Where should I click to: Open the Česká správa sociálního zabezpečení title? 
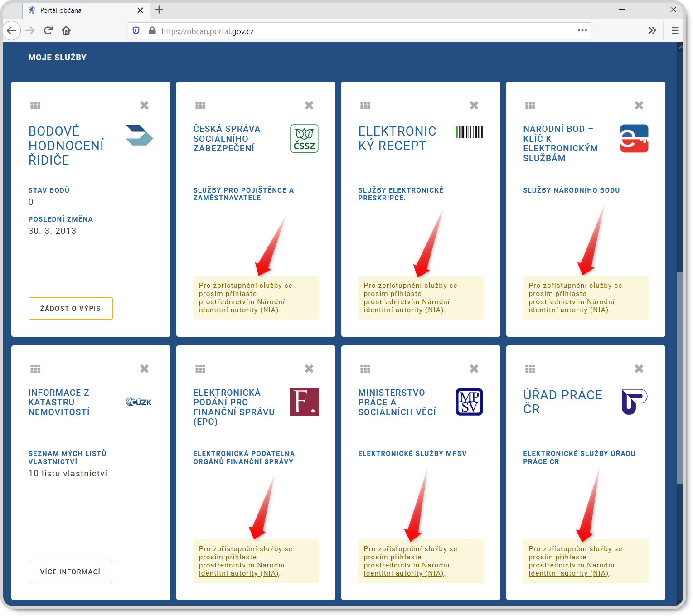(x=227, y=138)
